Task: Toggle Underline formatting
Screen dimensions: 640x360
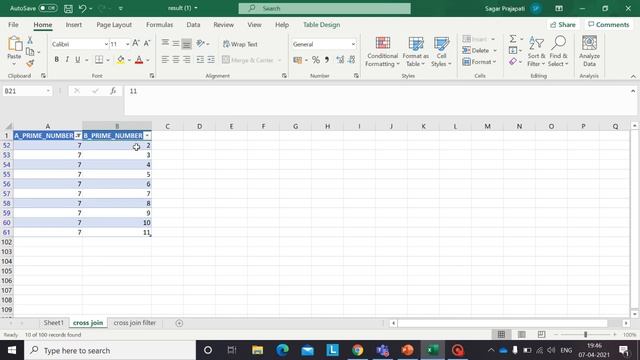Action: [x=78, y=60]
